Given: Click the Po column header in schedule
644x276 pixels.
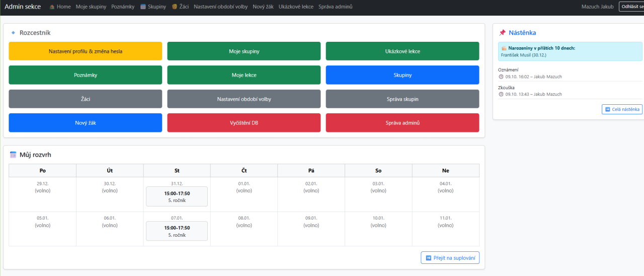Looking at the screenshot, I should 42,171.
